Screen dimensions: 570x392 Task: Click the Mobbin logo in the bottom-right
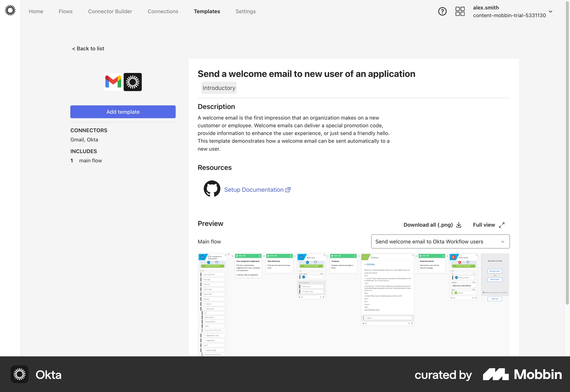point(522,374)
